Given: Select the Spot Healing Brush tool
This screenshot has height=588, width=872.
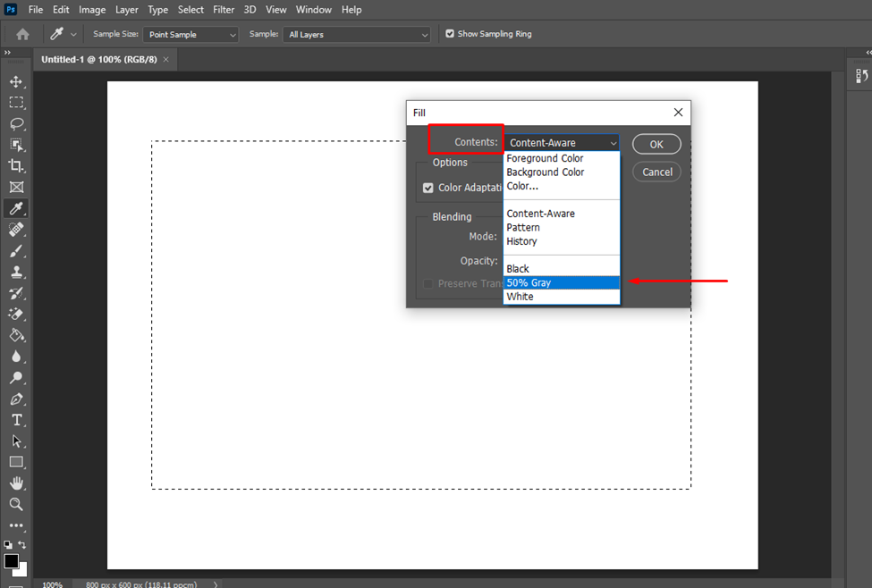Looking at the screenshot, I should coord(16,230).
